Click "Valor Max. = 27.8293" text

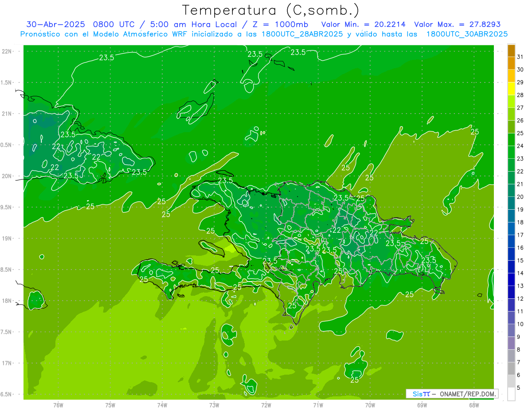click(x=457, y=24)
